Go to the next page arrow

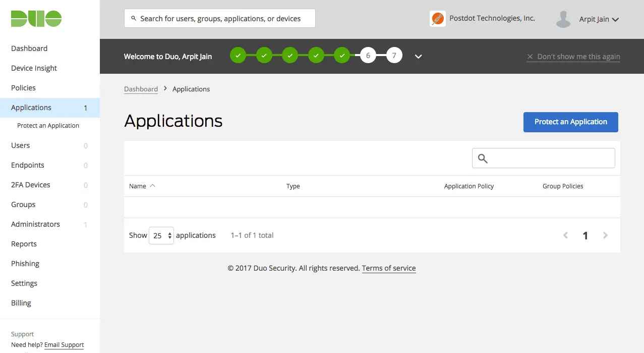tap(606, 235)
